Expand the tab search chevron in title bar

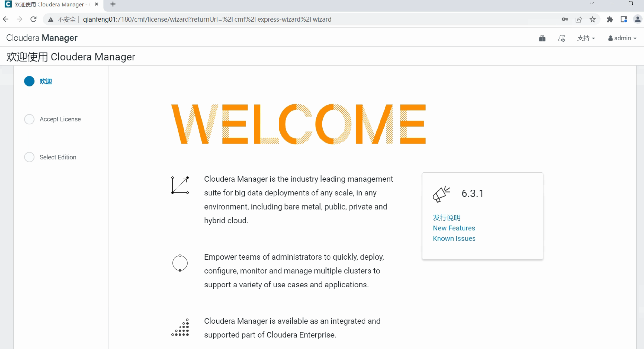pyautogui.click(x=591, y=3)
